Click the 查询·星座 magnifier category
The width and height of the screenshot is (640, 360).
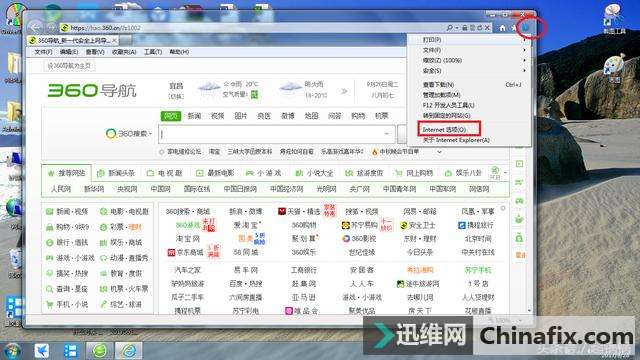[49, 289]
